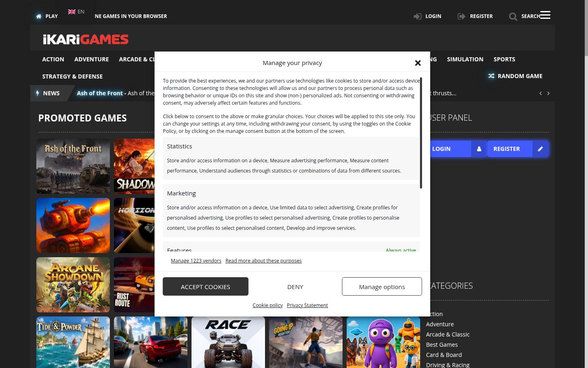Click the privacy dialog scrollbar
The width and height of the screenshot is (588, 368).
[421, 133]
